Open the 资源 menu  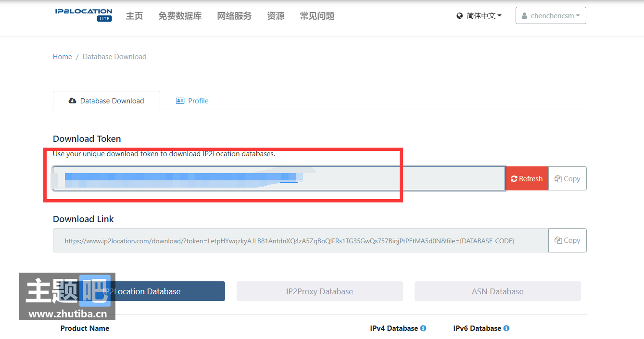(x=276, y=16)
